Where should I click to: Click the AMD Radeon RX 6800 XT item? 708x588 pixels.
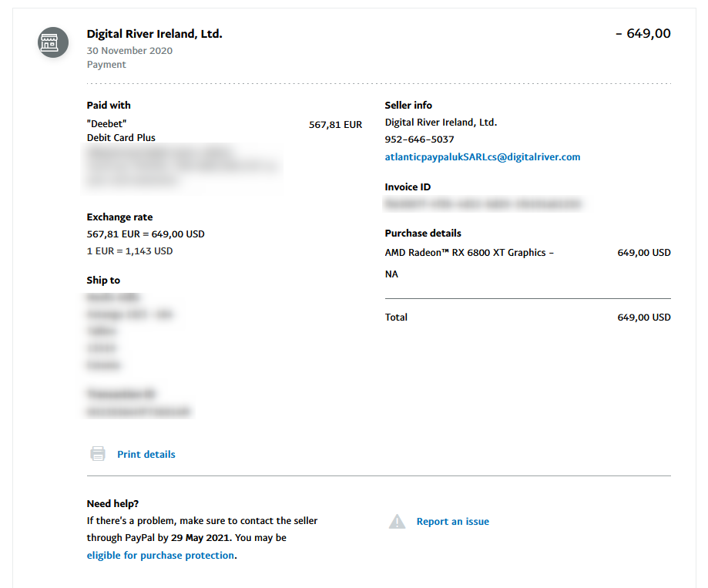469,263
